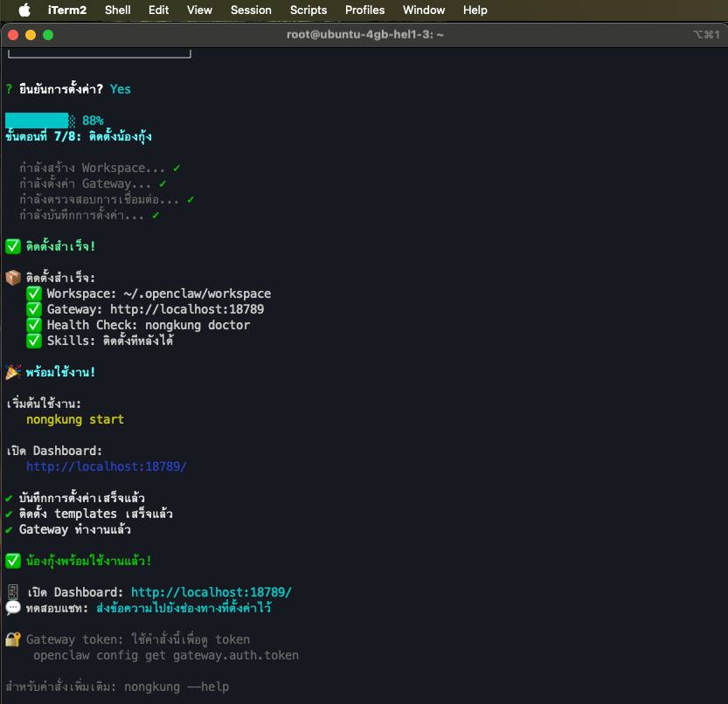Open the Apple menu

(x=24, y=10)
